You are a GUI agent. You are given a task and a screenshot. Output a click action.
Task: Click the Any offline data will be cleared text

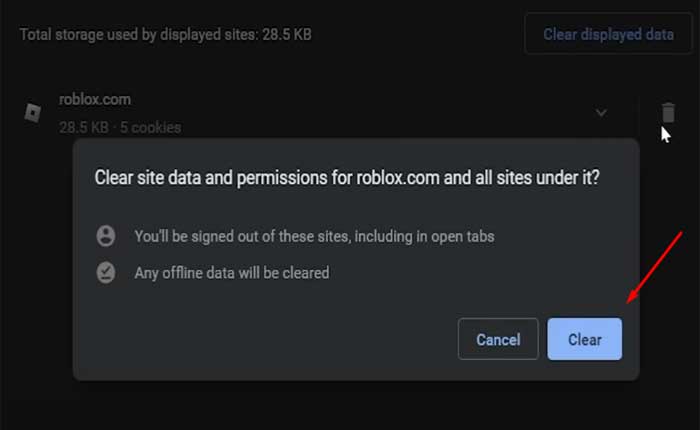232,272
